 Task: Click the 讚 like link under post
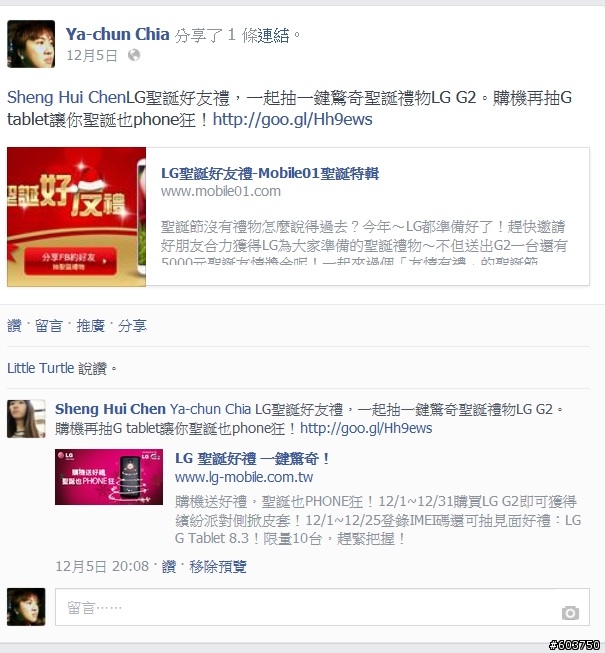[14, 326]
